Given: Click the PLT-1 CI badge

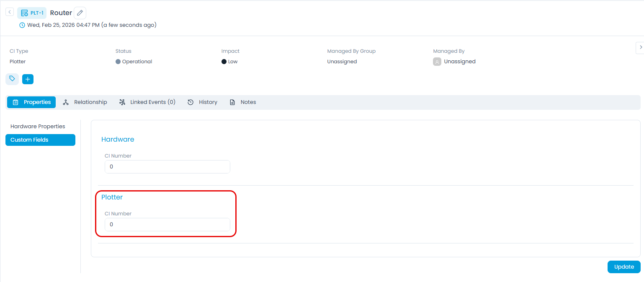Looking at the screenshot, I should click(32, 13).
